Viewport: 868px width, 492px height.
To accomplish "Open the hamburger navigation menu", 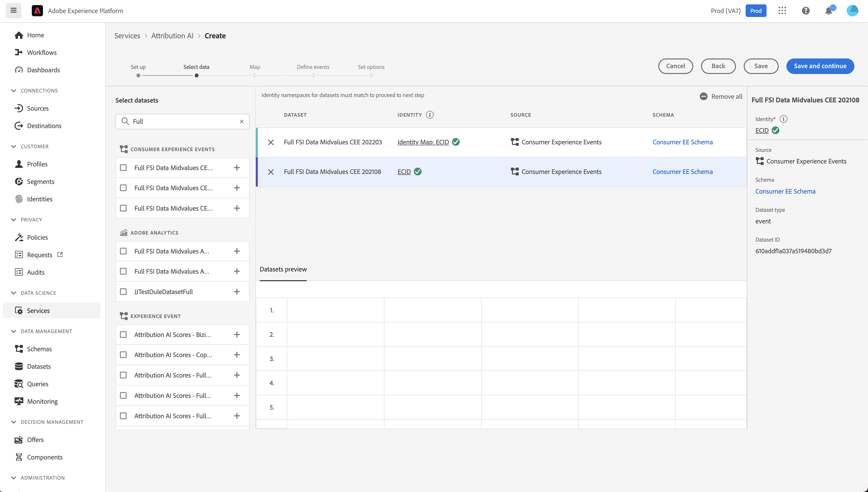I will tap(14, 10).
